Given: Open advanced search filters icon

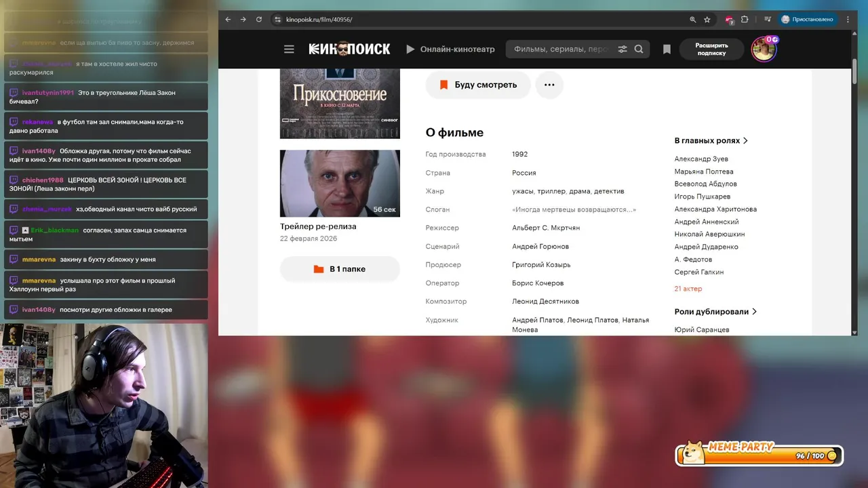Looking at the screenshot, I should click(x=623, y=49).
